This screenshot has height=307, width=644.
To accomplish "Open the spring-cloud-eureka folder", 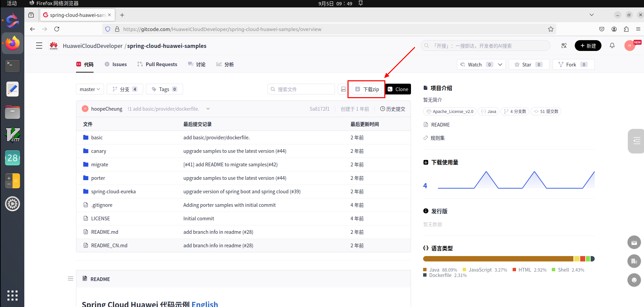I will click(x=113, y=191).
